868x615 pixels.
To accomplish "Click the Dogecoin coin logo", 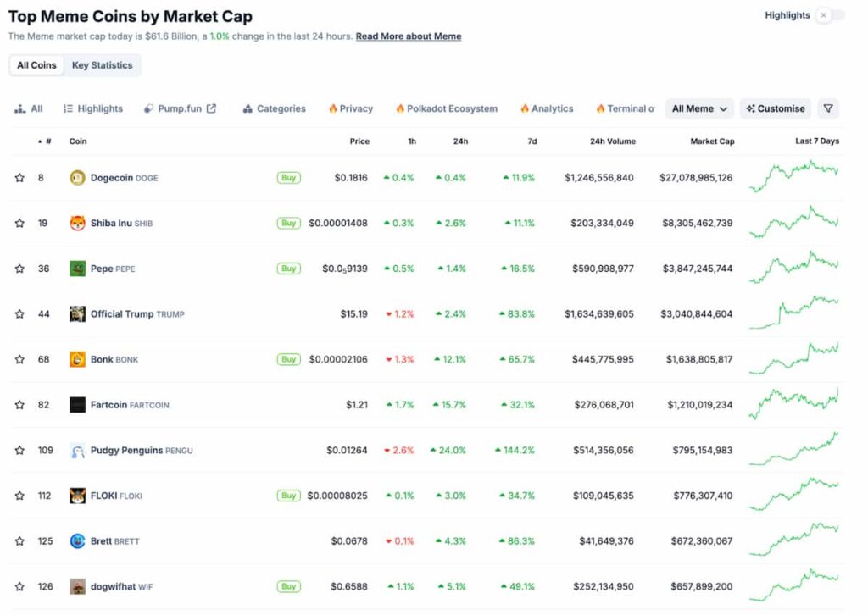I will tap(77, 178).
